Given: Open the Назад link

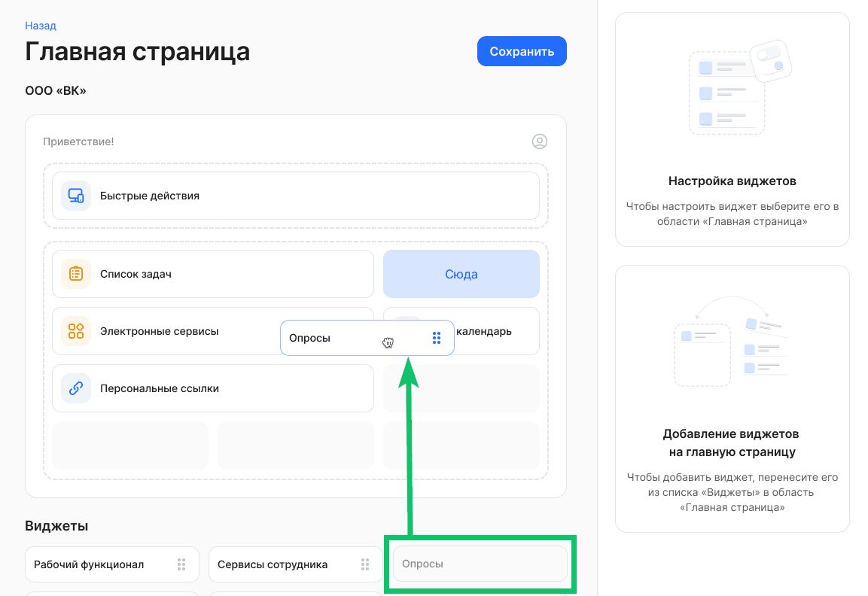Looking at the screenshot, I should point(41,25).
